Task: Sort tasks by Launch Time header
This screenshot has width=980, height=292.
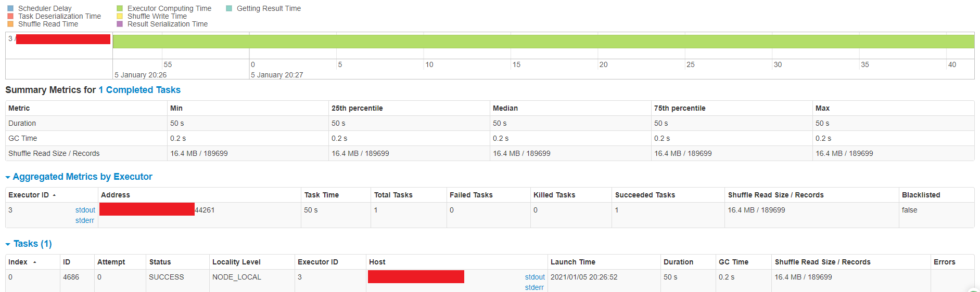Action: [573, 262]
